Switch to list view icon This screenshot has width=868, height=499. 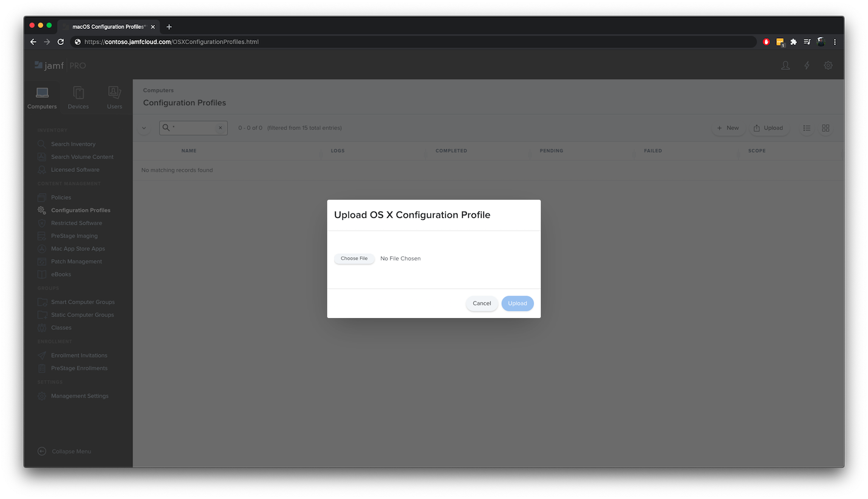click(x=807, y=128)
